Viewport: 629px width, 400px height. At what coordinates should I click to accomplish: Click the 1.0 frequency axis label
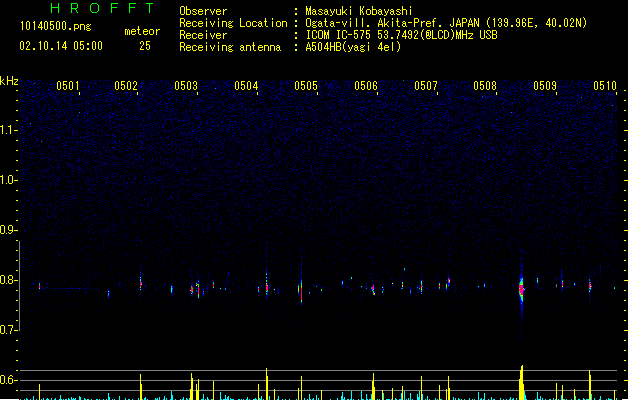point(8,180)
